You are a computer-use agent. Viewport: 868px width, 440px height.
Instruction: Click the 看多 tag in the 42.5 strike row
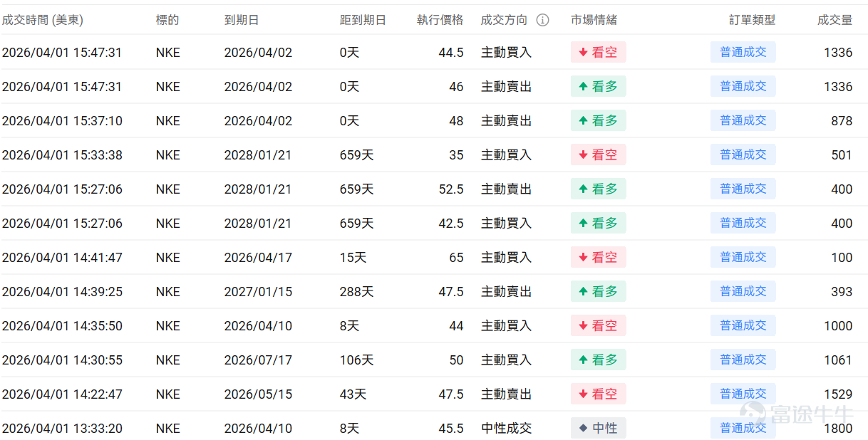tap(599, 223)
